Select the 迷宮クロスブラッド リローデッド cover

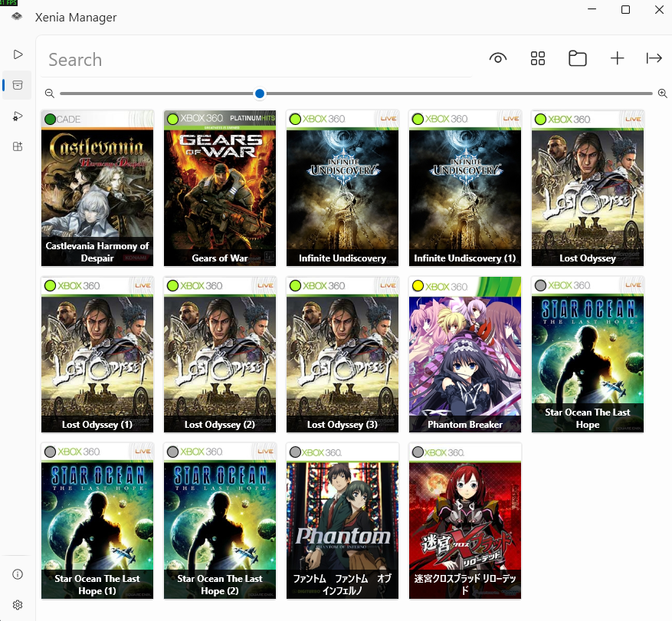point(465,521)
